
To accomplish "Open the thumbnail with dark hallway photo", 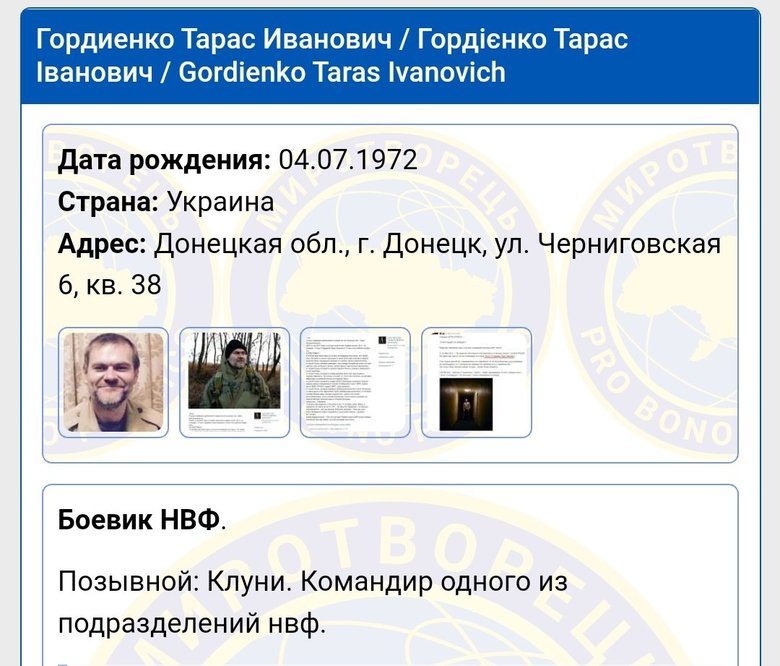I will pos(476,383).
